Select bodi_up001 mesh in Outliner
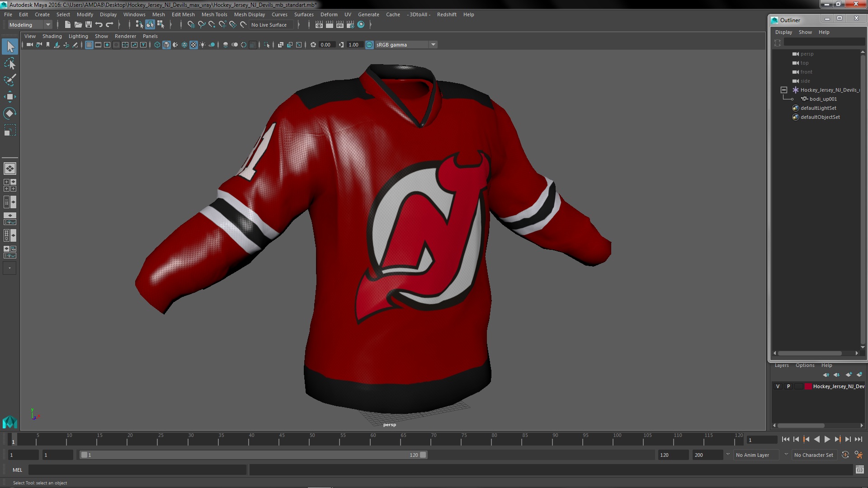The image size is (868, 488). [823, 99]
